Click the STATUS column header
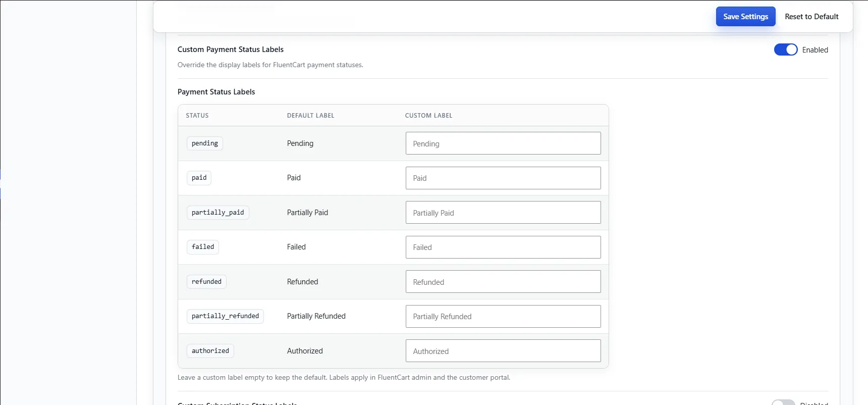Screen dimensions: 868x405 tap(197, 116)
